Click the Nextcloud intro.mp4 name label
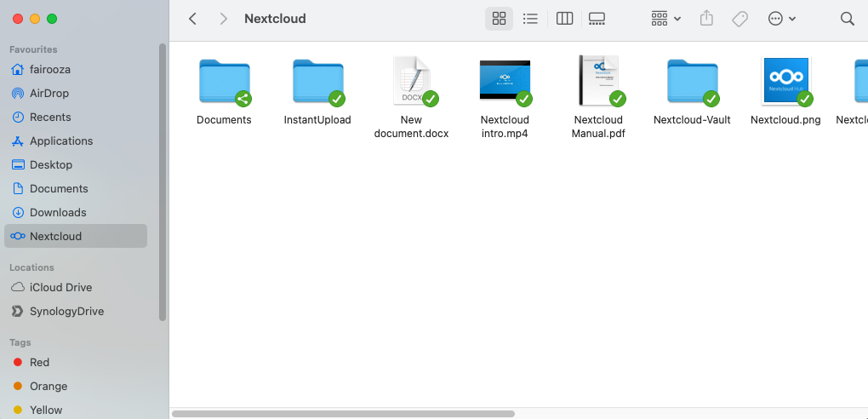The image size is (868, 419). [x=505, y=127]
